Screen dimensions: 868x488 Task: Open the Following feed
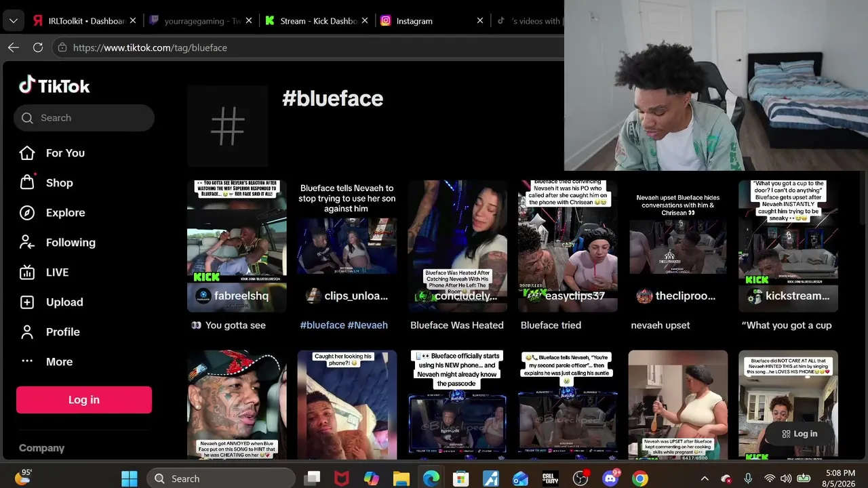pos(71,243)
